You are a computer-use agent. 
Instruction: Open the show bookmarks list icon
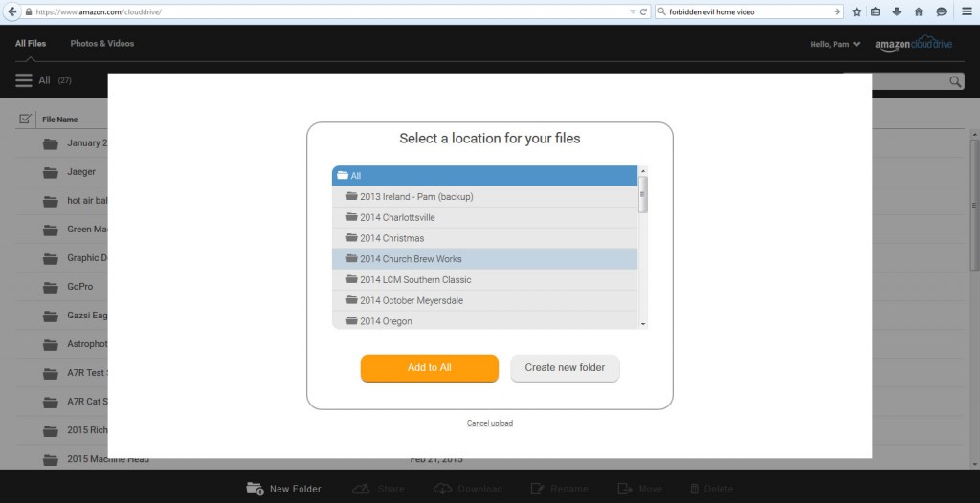tap(877, 11)
